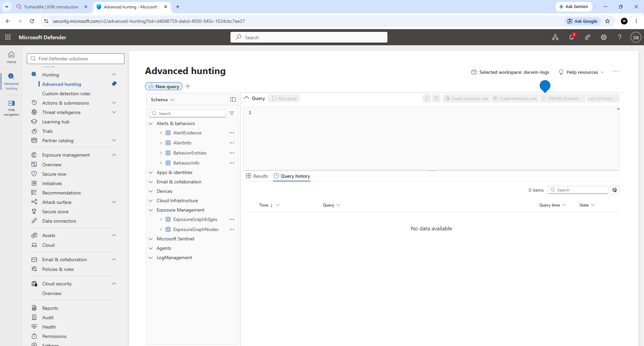The height and width of the screenshot is (346, 644).
Task: Open Custom detection rules menu item
Action: pos(66,94)
